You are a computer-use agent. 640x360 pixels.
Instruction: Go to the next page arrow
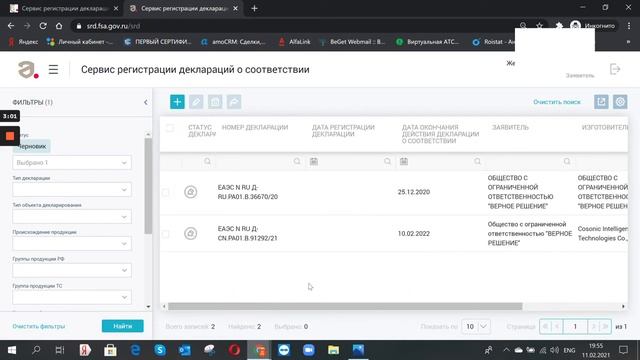click(x=594, y=327)
